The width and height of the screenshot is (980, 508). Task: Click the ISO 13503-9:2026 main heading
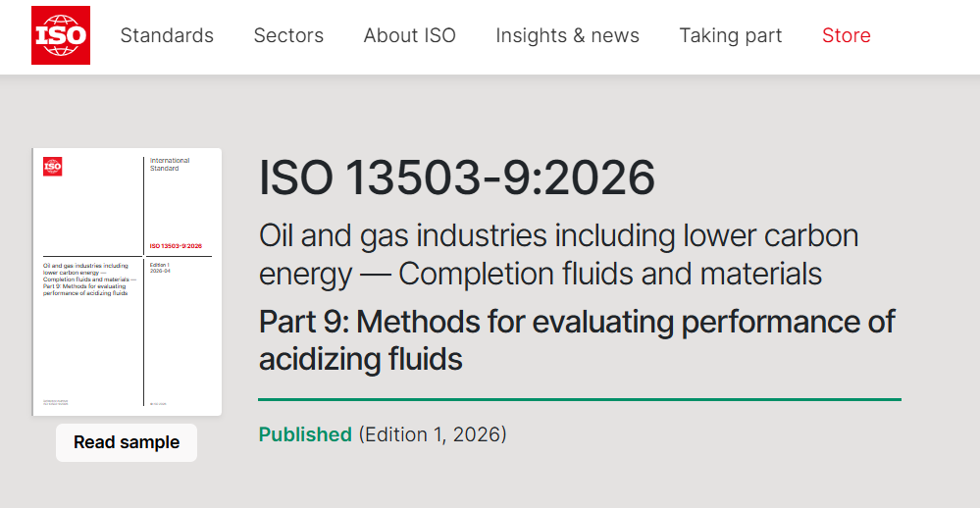coord(457,178)
